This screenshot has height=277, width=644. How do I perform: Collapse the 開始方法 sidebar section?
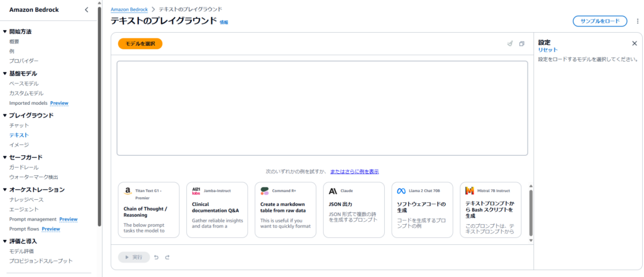(x=5, y=31)
